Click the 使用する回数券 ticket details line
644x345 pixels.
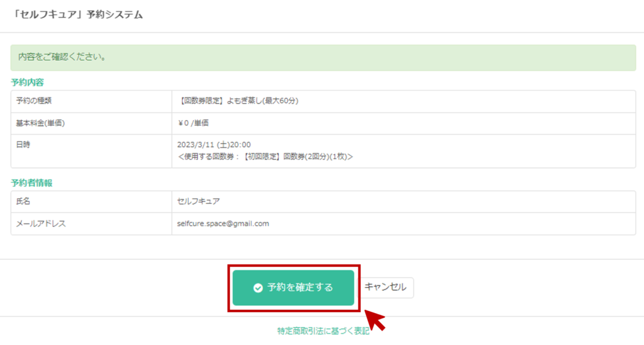(265, 156)
